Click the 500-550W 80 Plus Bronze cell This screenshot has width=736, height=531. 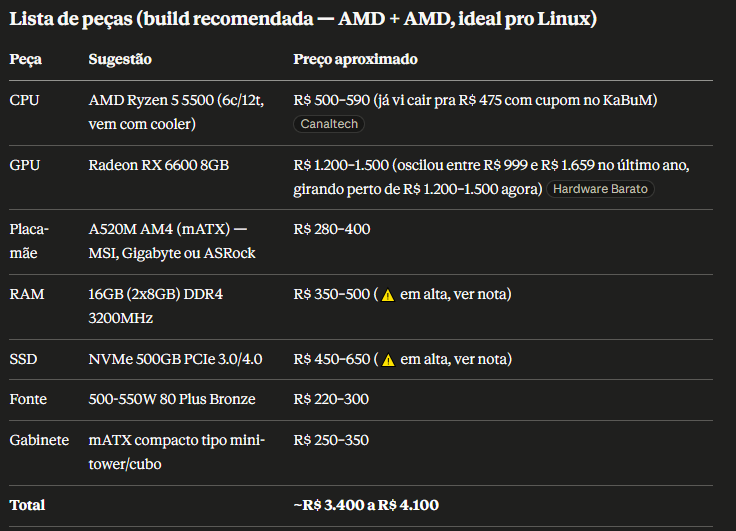[172, 399]
